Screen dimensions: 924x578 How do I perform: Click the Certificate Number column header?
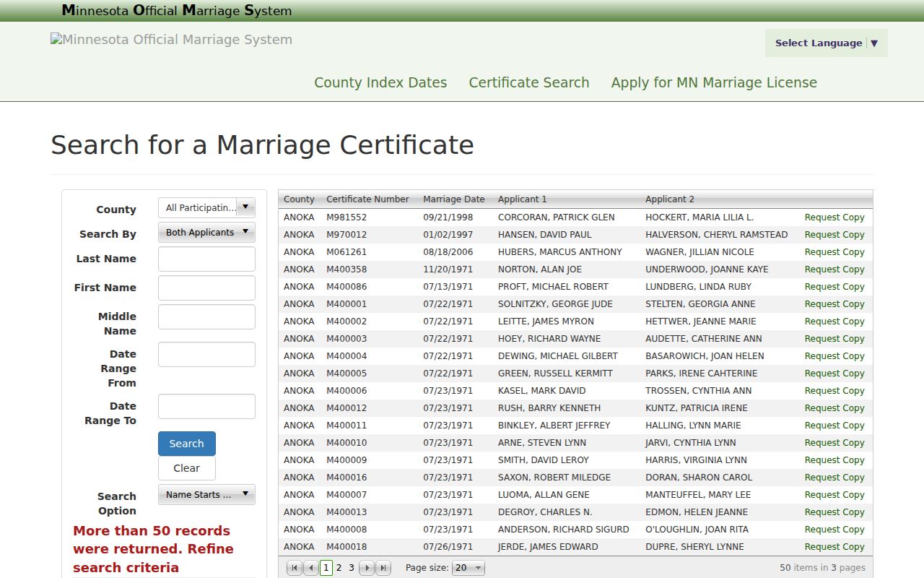367,199
